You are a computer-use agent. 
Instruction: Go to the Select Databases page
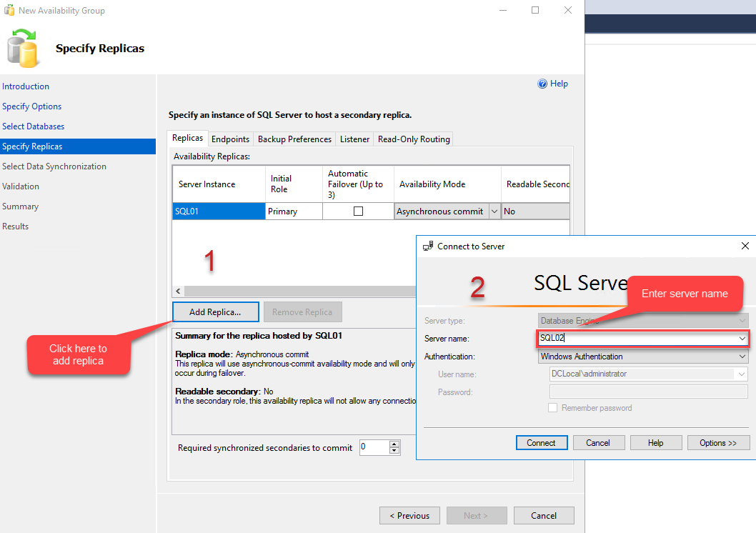(34, 126)
